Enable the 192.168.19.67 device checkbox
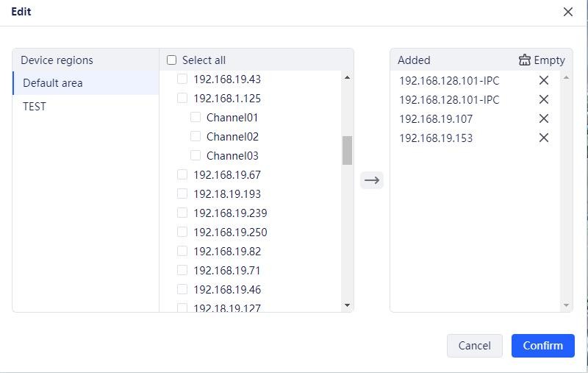The image size is (588, 373). click(182, 174)
